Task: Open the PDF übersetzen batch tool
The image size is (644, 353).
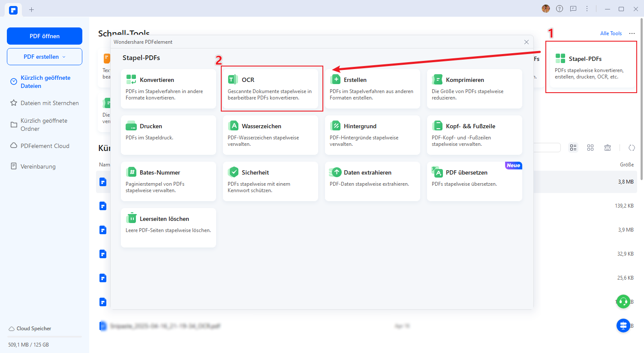Action: (475, 181)
